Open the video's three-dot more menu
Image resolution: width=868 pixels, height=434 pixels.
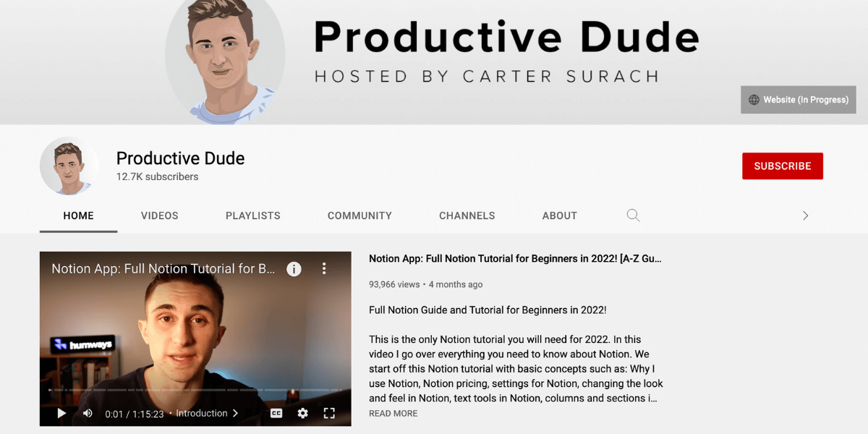(x=324, y=269)
